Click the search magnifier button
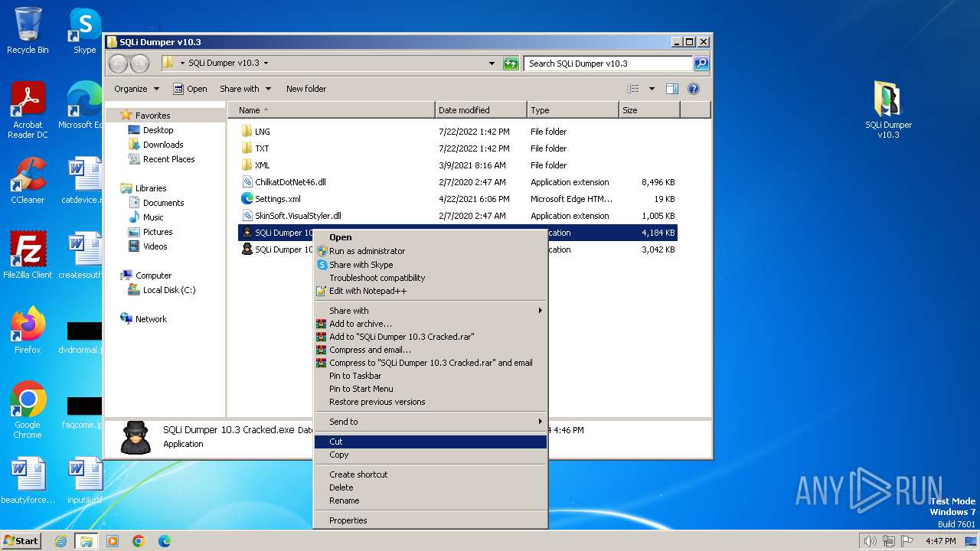Viewport: 980px width, 551px height. (701, 64)
